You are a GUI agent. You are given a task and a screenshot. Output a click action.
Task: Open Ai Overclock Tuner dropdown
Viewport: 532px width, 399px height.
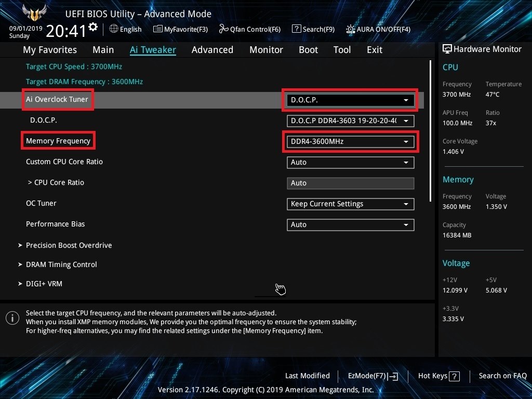(350, 100)
